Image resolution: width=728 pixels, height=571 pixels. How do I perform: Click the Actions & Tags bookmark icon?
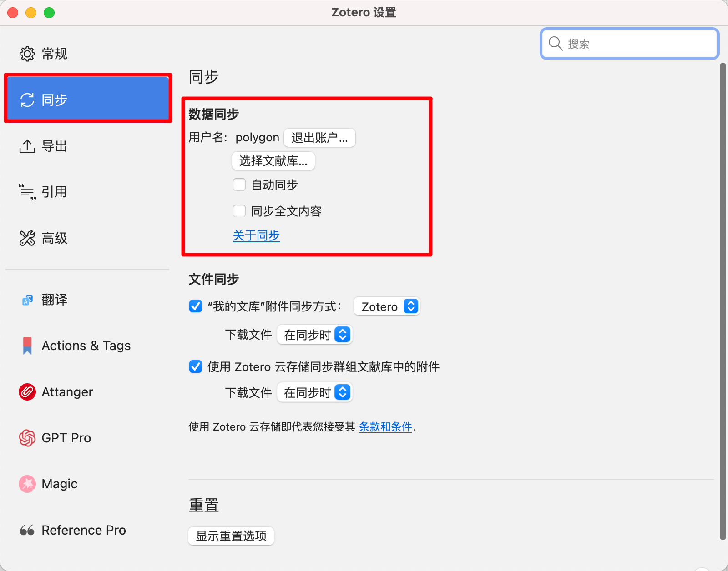coord(27,346)
